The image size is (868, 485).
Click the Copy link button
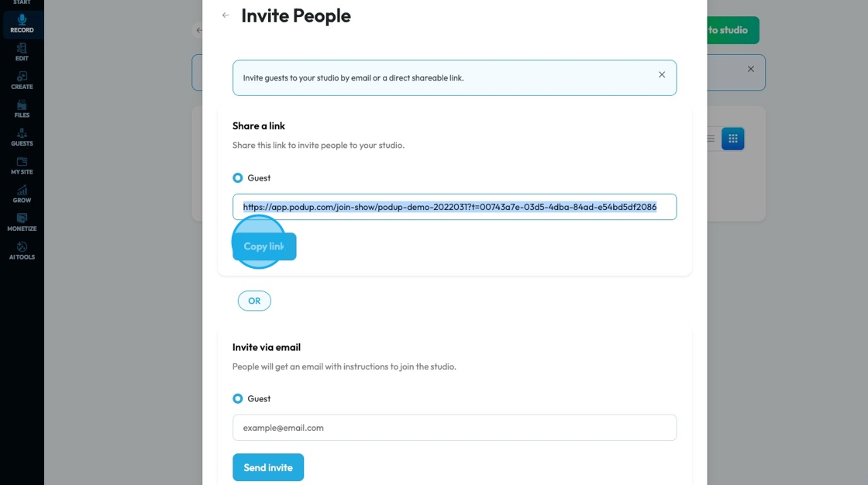(264, 246)
